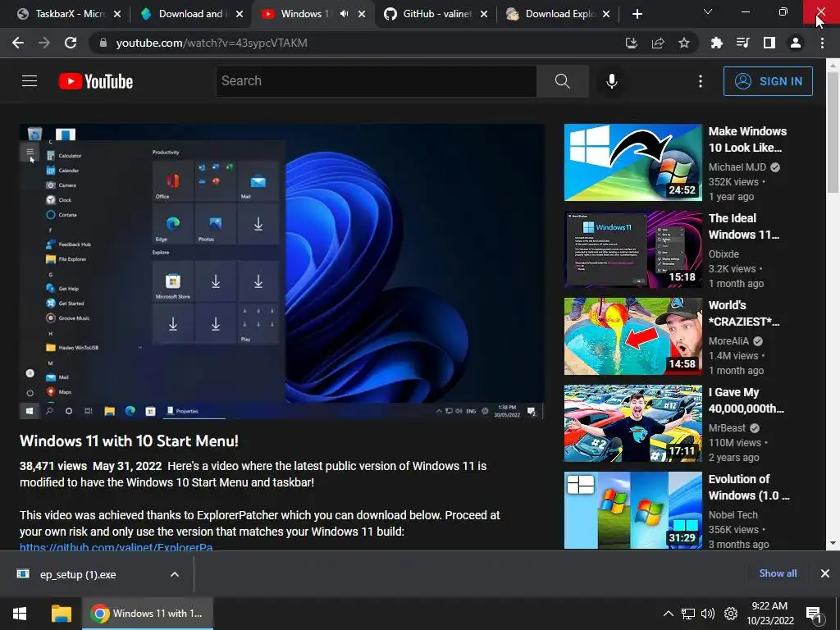Viewport: 840px width, 630px height.
Task: Mute the audio on the Windows 1 tab
Action: [344, 14]
